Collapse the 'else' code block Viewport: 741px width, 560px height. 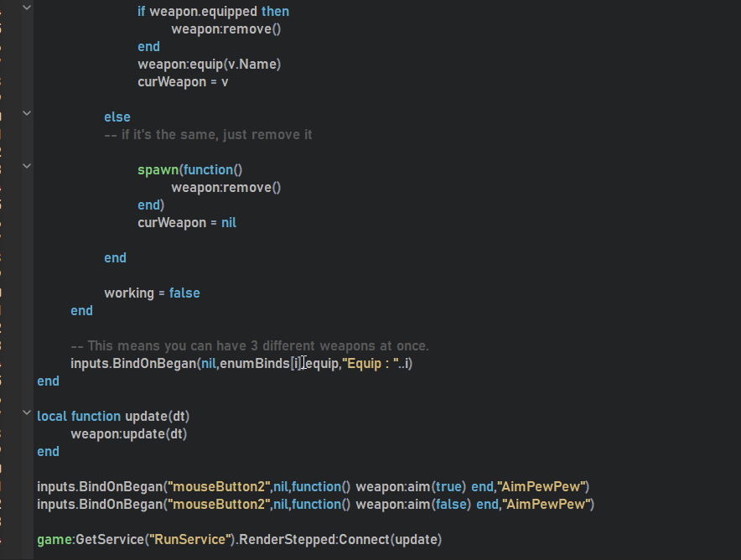tap(27, 113)
